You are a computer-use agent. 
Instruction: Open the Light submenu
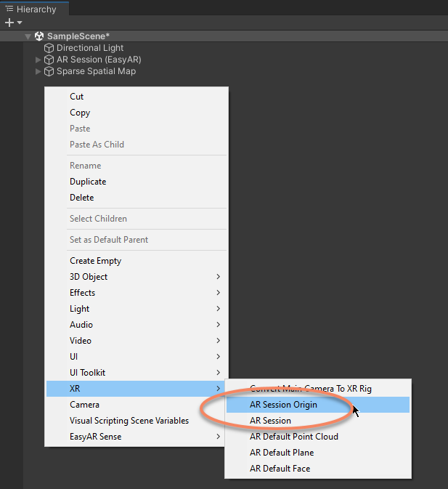point(137,309)
